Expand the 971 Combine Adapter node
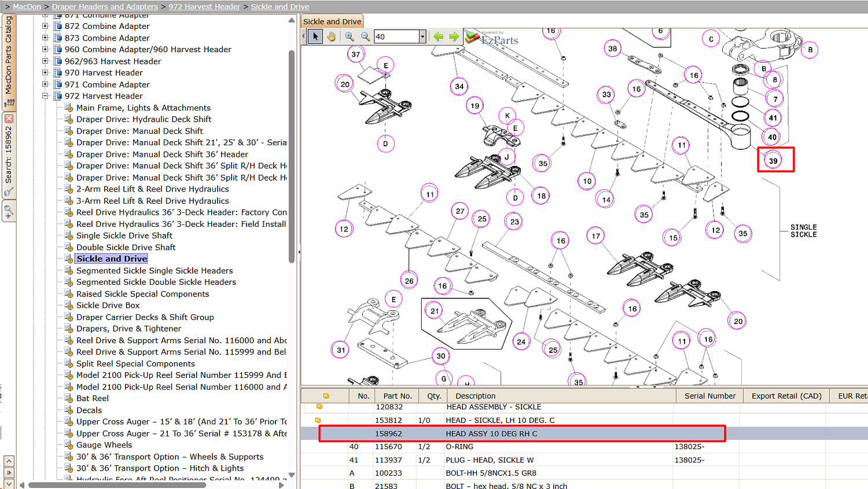Image resolution: width=868 pixels, height=489 pixels. click(x=45, y=84)
